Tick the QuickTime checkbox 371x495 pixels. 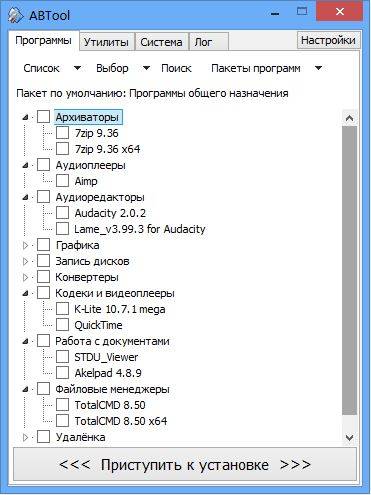[x=62, y=325]
